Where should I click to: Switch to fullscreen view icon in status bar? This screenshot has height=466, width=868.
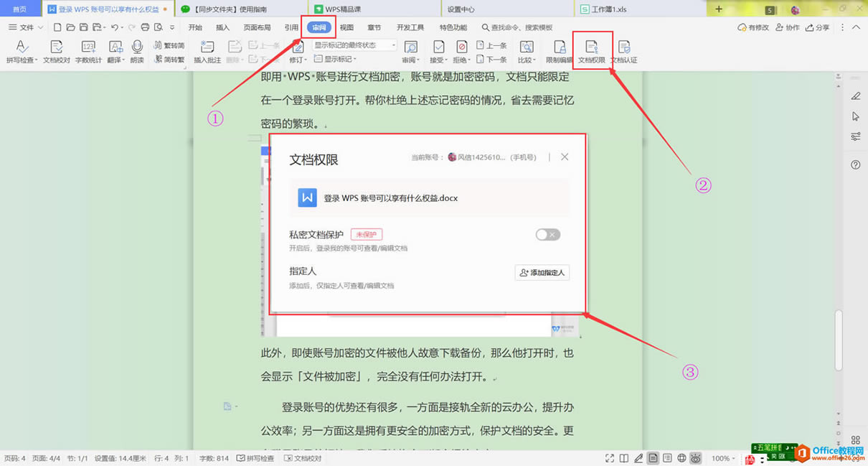(x=609, y=458)
